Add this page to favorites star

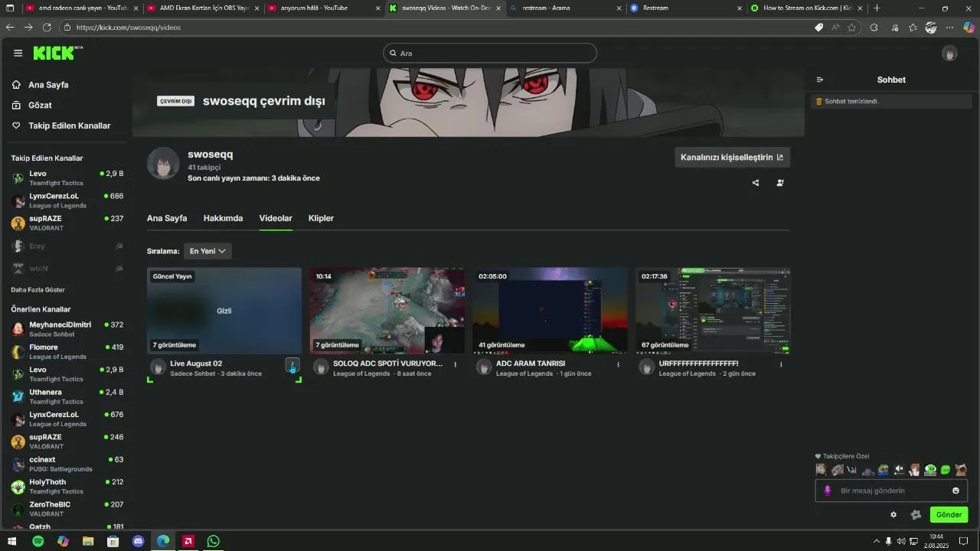click(851, 28)
